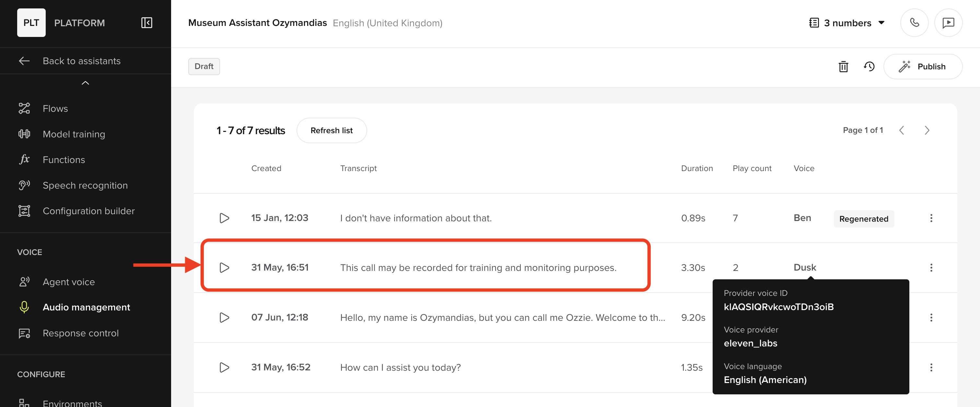Click the Refresh list button
Viewport: 980px width, 407px height.
pos(331,130)
